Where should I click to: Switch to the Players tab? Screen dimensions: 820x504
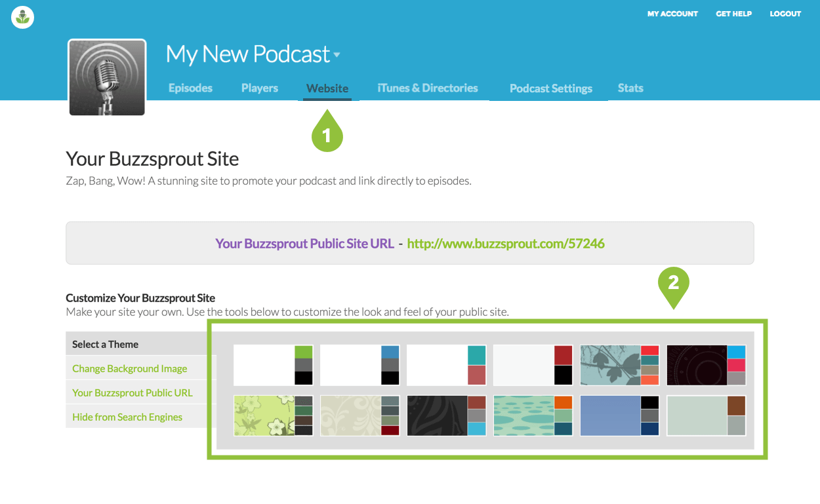tap(259, 88)
